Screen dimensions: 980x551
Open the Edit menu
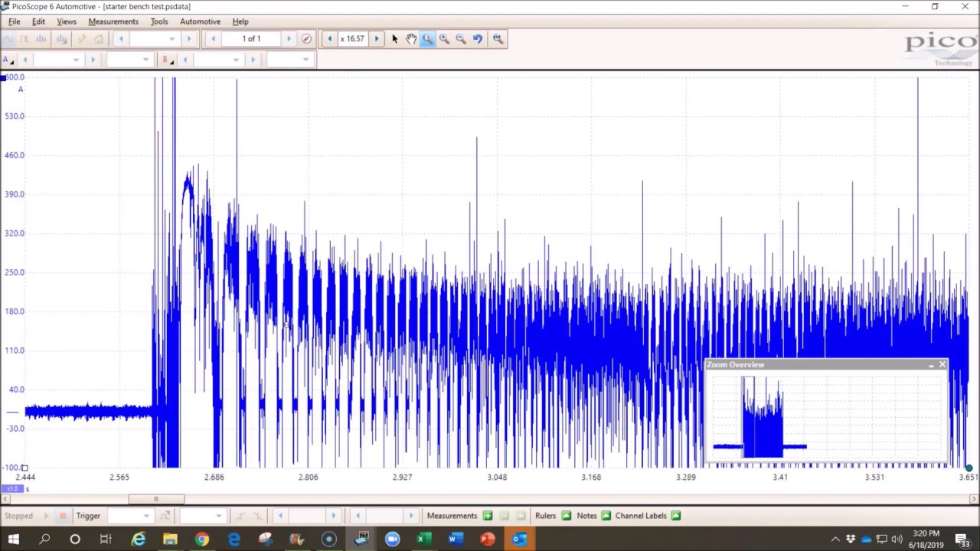[x=38, y=21]
